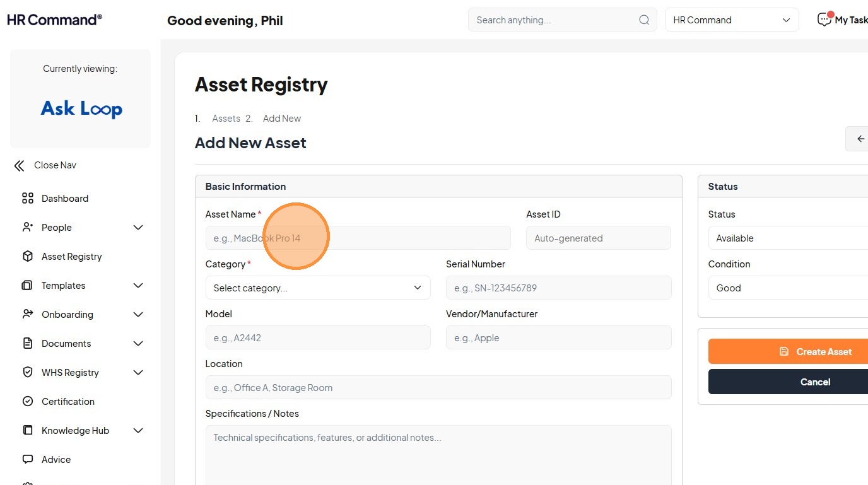
Task: Open the HR Command workspace dropdown
Action: click(732, 20)
